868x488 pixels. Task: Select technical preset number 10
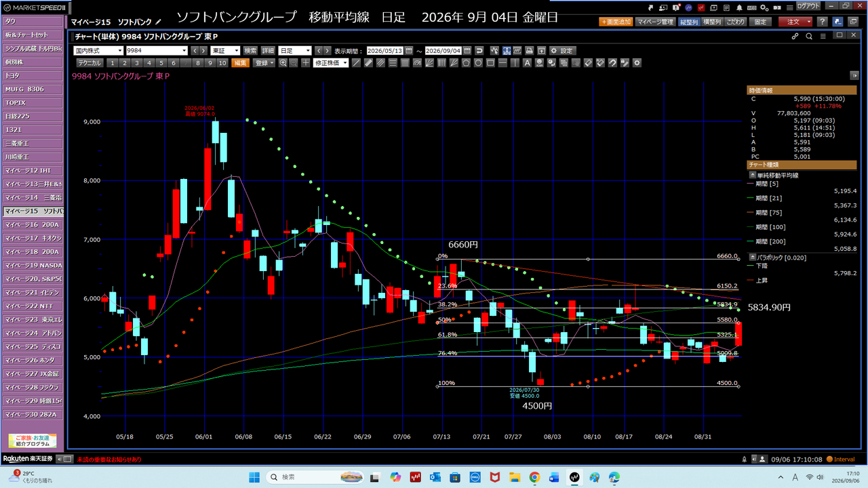[222, 63]
